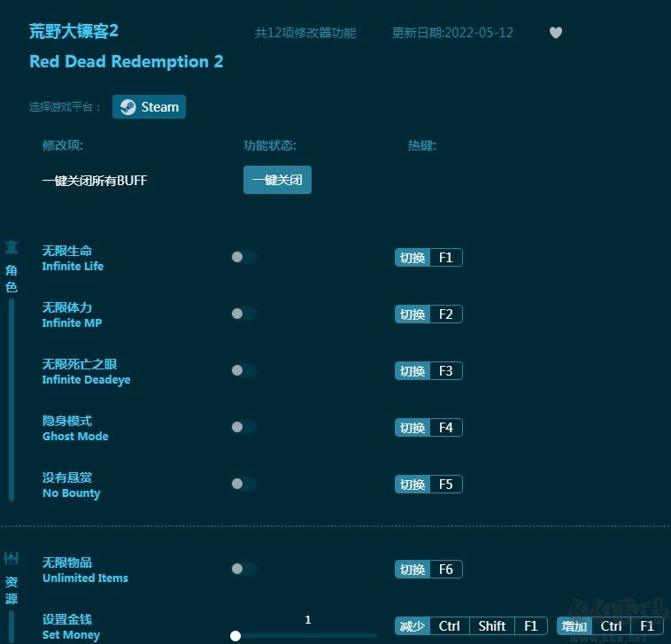Enable Unlimited Items toggle
671x644 pixels.
click(243, 569)
